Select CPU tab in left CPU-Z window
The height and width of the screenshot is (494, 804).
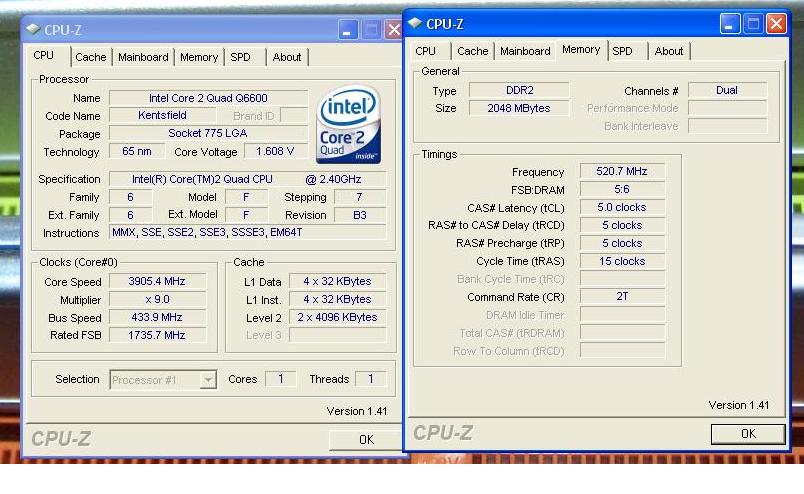[44, 55]
